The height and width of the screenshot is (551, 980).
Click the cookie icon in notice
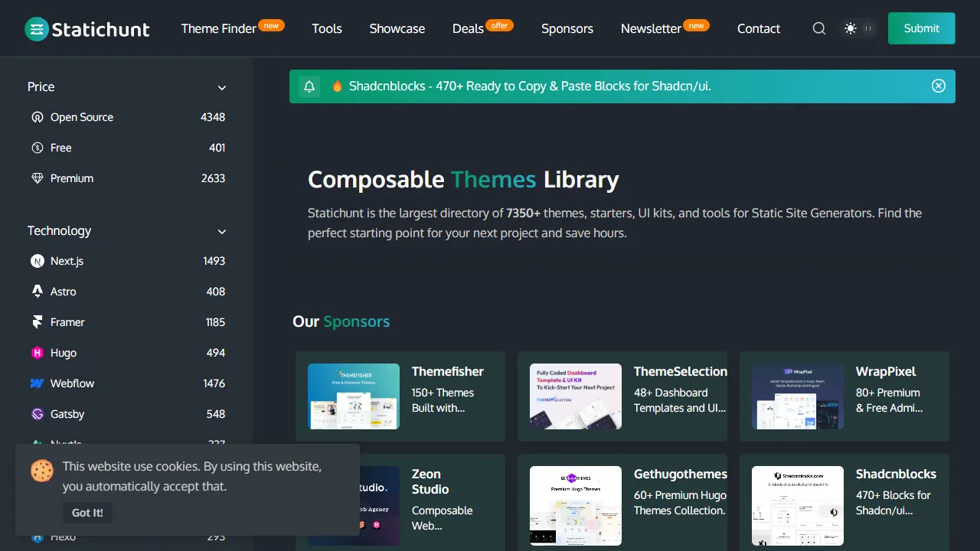(x=42, y=470)
